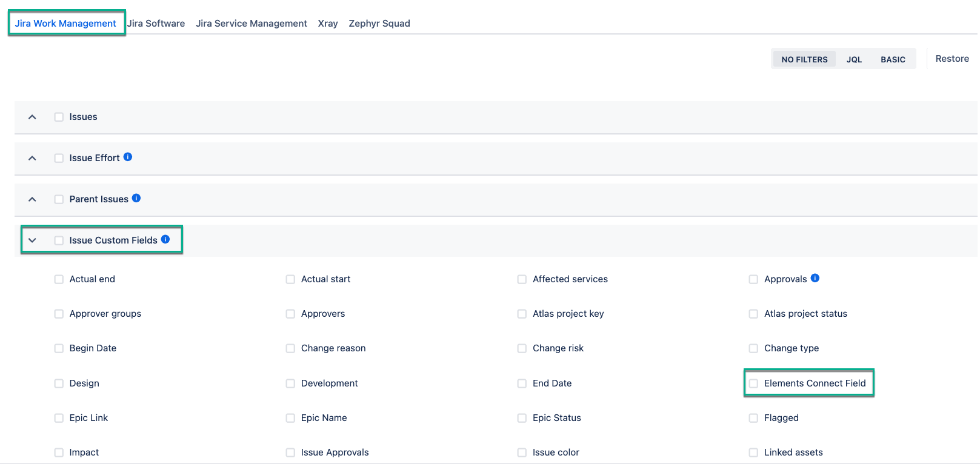Choose the BASIC filter option
Image resolution: width=980 pixels, height=464 pixels.
click(893, 59)
